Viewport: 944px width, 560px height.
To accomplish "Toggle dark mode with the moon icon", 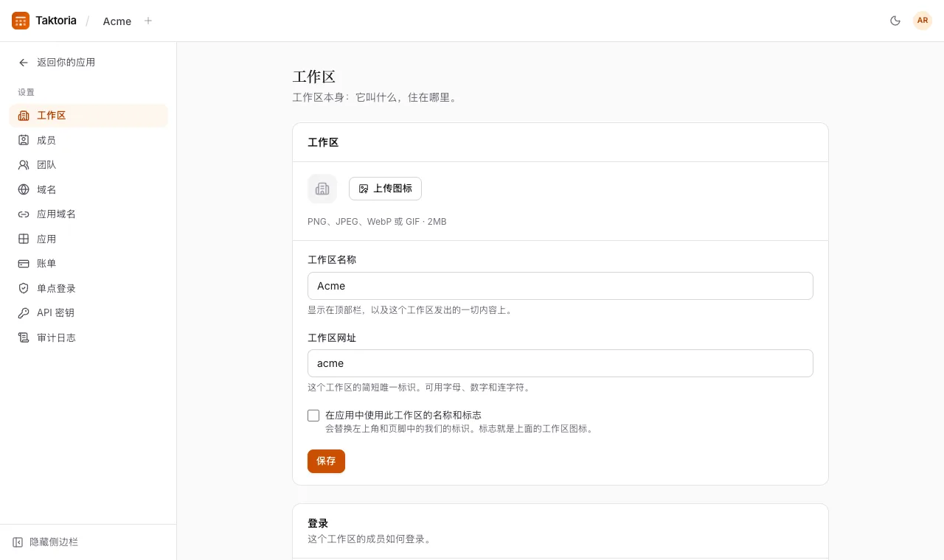I will (x=895, y=21).
